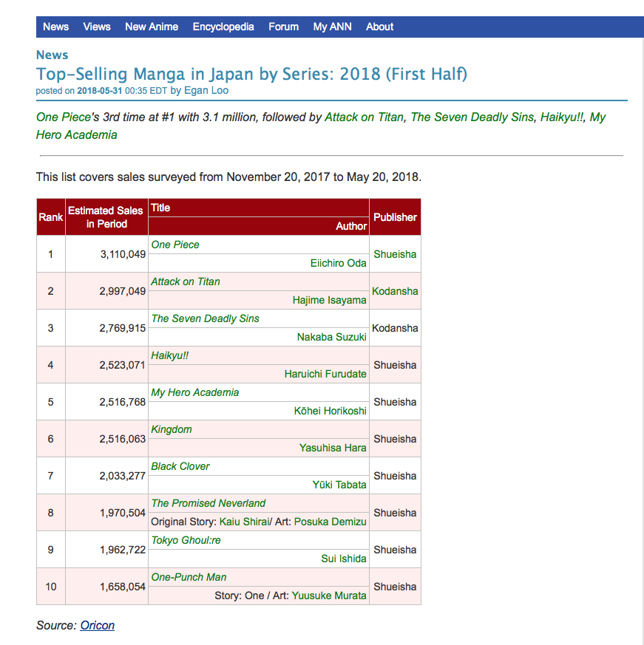Open My Hero Academia table title
Image resolution: width=644 pixels, height=645 pixels.
[194, 393]
